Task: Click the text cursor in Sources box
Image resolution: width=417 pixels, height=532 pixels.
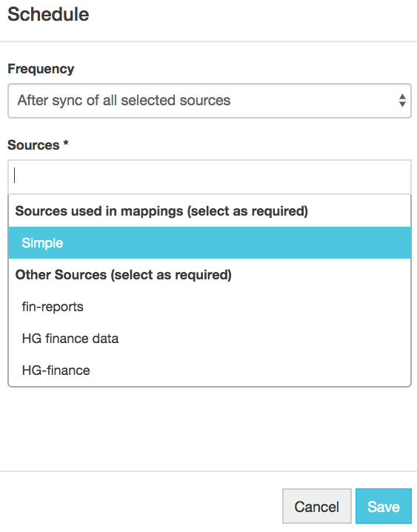Action: pos(15,176)
